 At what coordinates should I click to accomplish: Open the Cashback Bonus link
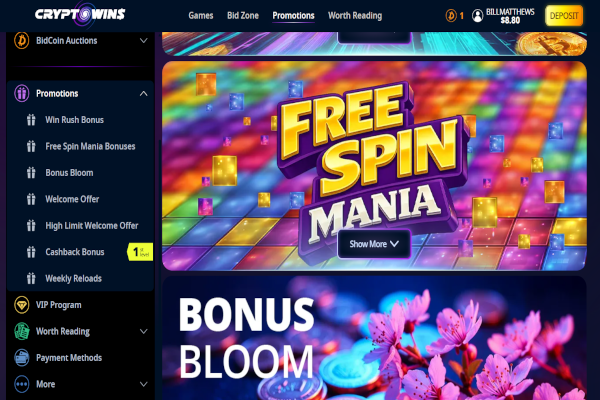[x=75, y=252]
